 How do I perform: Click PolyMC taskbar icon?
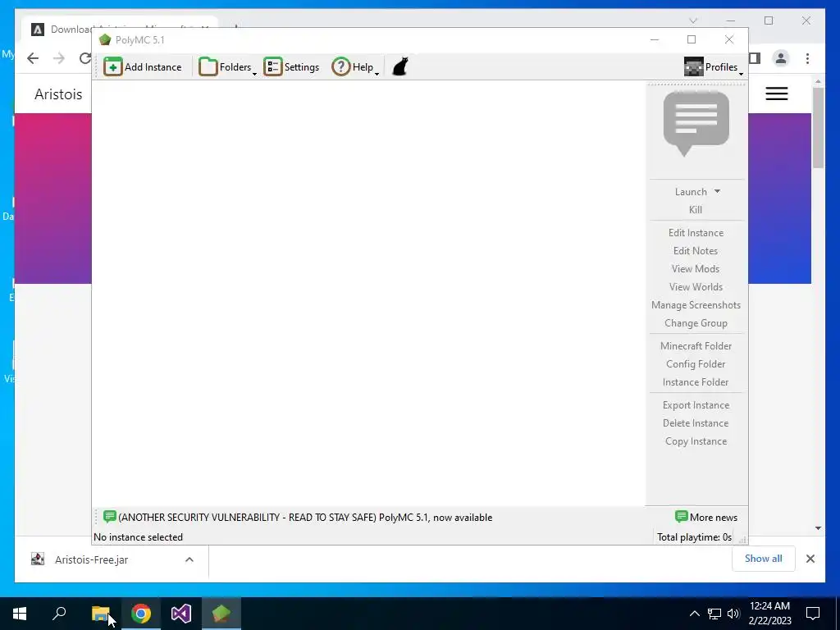(x=221, y=614)
